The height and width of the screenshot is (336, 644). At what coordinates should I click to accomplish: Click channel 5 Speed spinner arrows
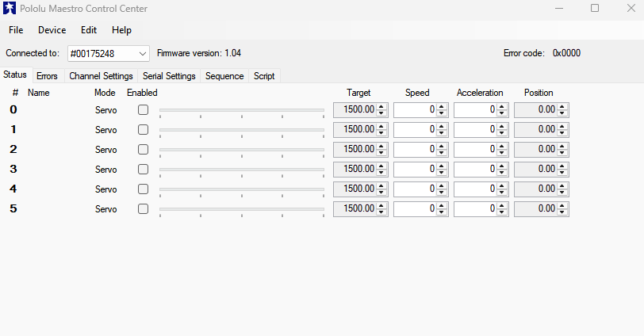pos(442,209)
